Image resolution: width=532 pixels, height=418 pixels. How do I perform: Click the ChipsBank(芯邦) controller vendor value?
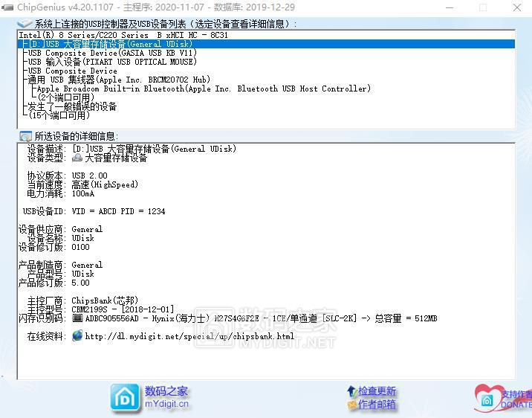pos(105,300)
